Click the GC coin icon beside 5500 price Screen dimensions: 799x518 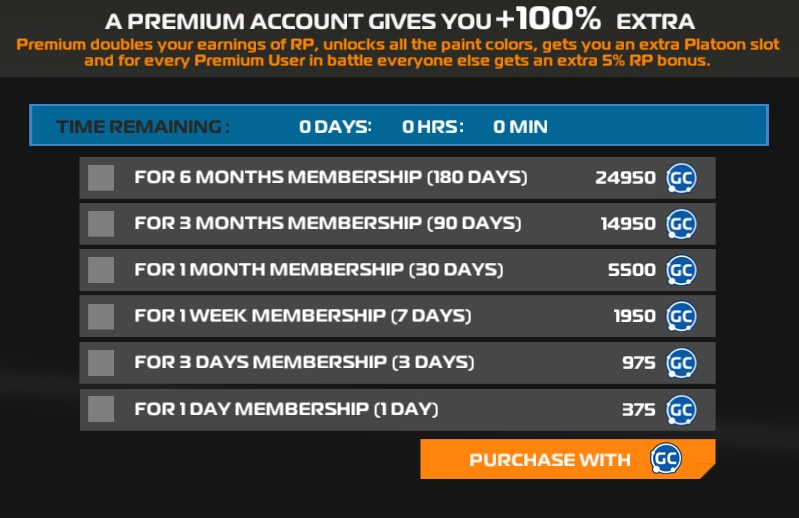[x=681, y=270]
